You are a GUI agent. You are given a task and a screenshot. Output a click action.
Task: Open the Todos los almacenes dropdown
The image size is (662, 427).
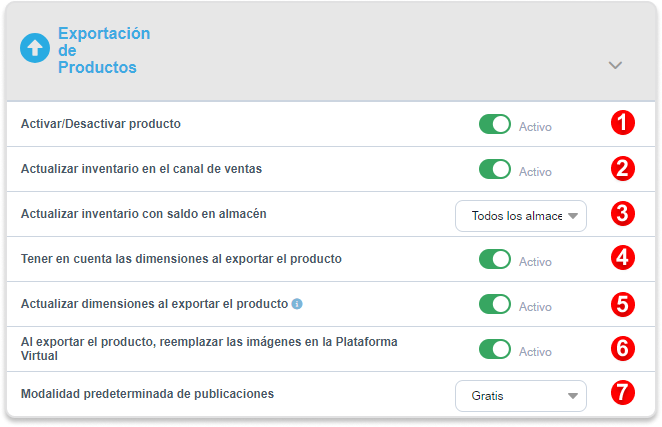tap(521, 216)
